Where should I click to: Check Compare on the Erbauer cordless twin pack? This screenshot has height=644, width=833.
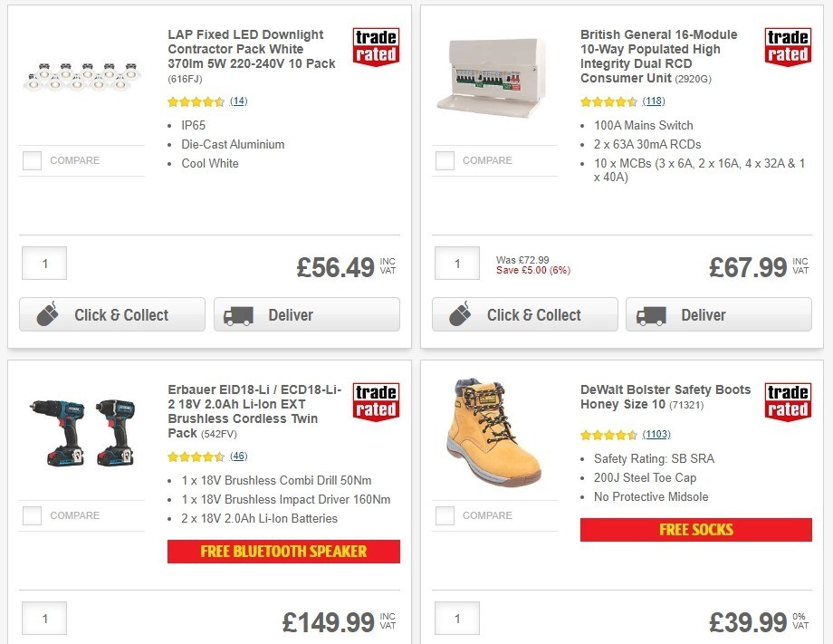[x=32, y=515]
